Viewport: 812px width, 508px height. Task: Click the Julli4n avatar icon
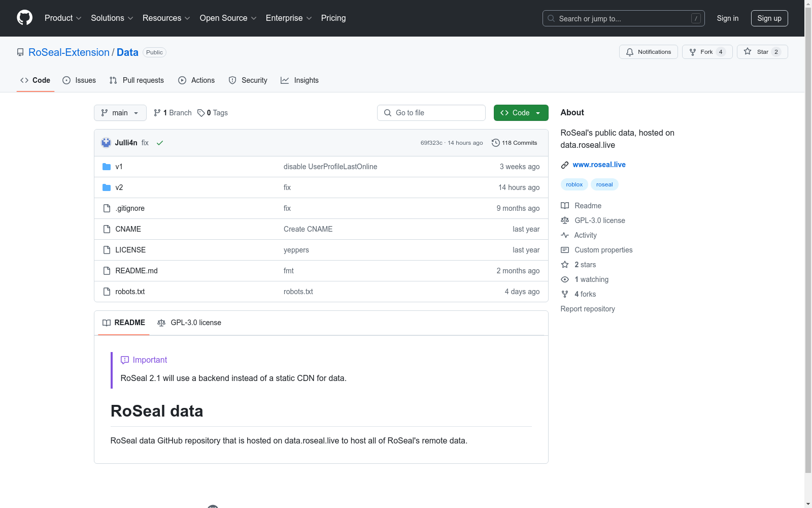[106, 143]
